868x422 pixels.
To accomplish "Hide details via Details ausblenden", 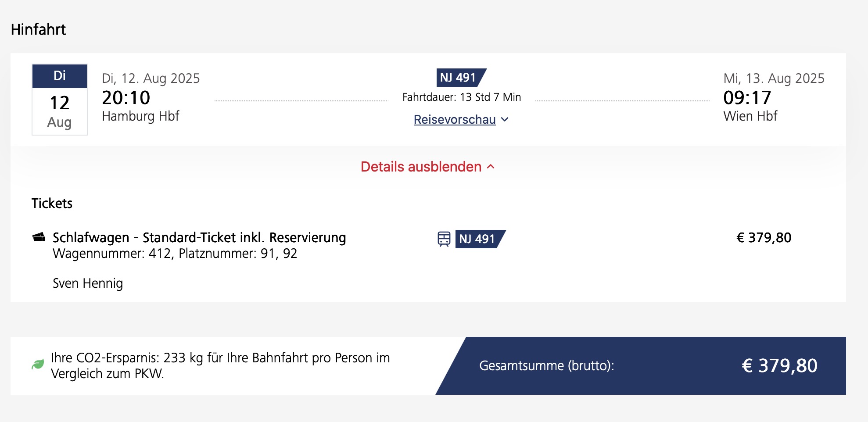I will point(421,167).
